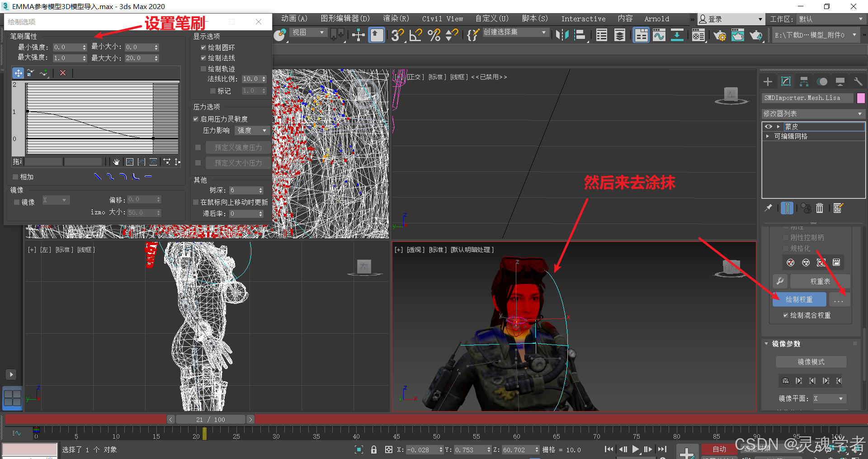Choose the linear falloff curve preset
The height and width of the screenshot is (459, 868).
[x=97, y=177]
